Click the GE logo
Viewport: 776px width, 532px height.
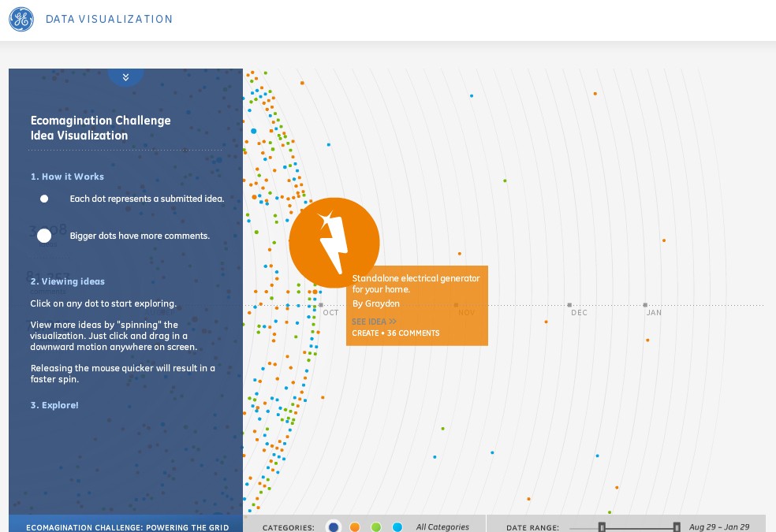pyautogui.click(x=21, y=19)
